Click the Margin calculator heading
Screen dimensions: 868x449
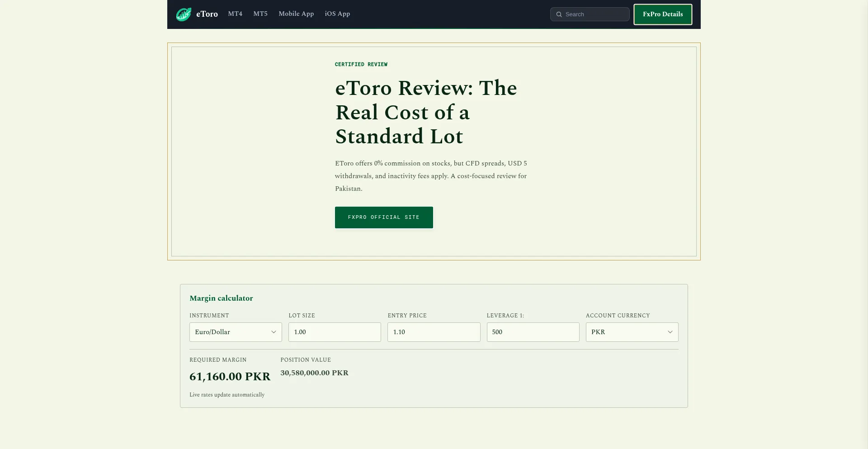pos(221,298)
